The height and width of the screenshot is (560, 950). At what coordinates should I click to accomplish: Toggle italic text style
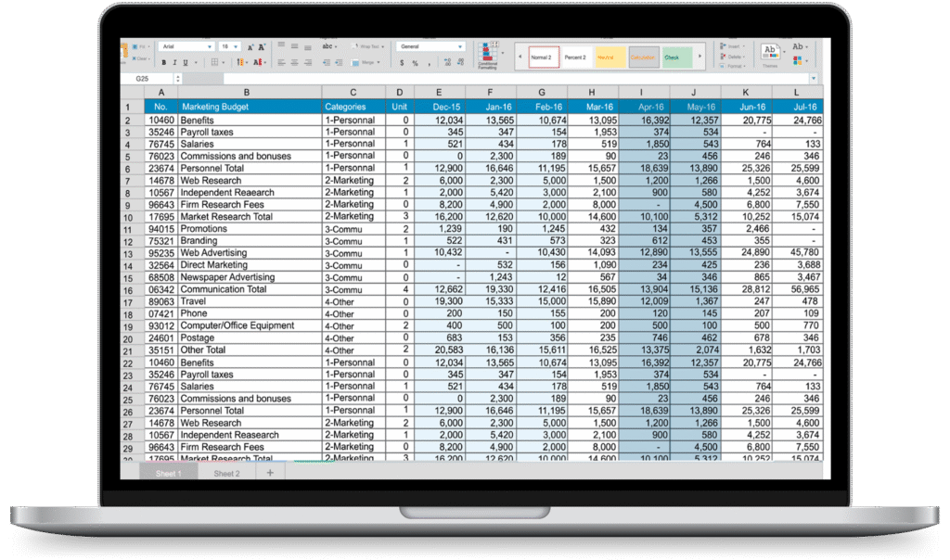click(173, 63)
